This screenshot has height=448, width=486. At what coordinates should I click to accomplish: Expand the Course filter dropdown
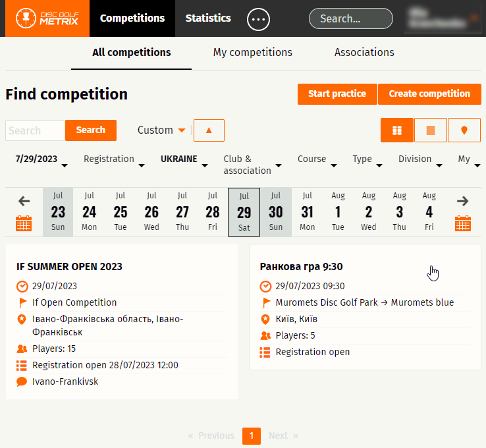tap(317, 159)
